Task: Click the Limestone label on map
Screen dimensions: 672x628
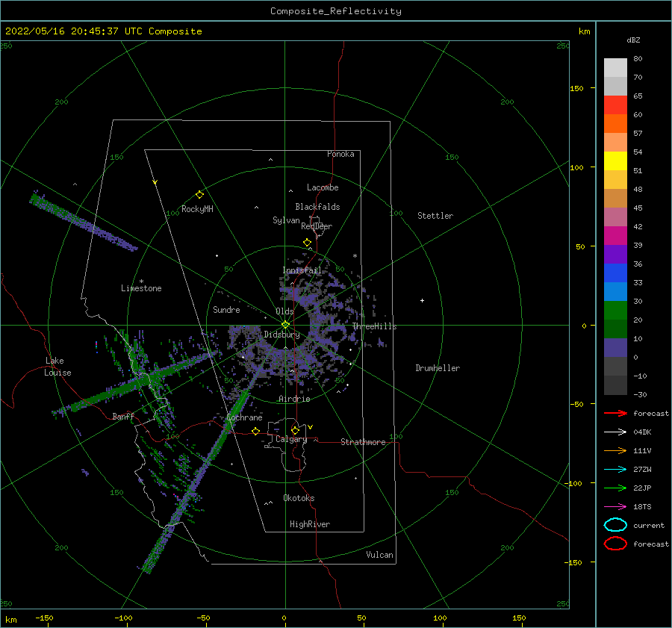Action: [141, 288]
